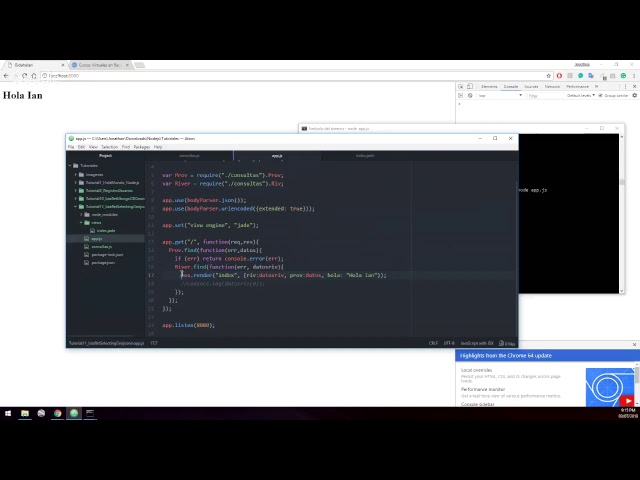The image size is (640, 480).
Task: Switch to DevTools Network tab
Action: tap(552, 87)
